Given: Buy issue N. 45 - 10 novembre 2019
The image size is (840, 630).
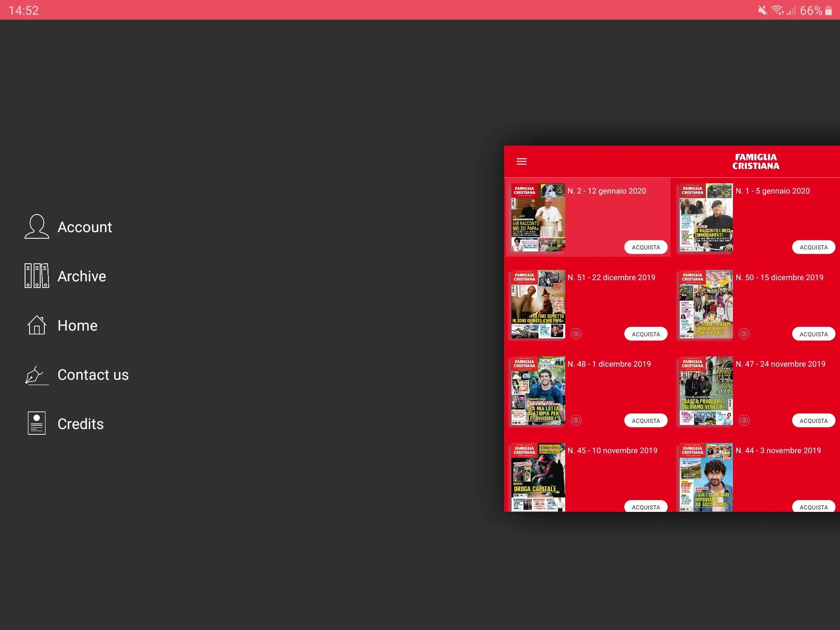Looking at the screenshot, I should pos(646,507).
